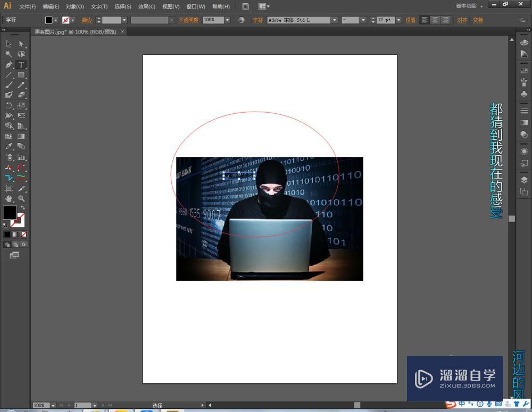Select the Magic Wand tool
The height and width of the screenshot is (412, 532).
point(9,54)
